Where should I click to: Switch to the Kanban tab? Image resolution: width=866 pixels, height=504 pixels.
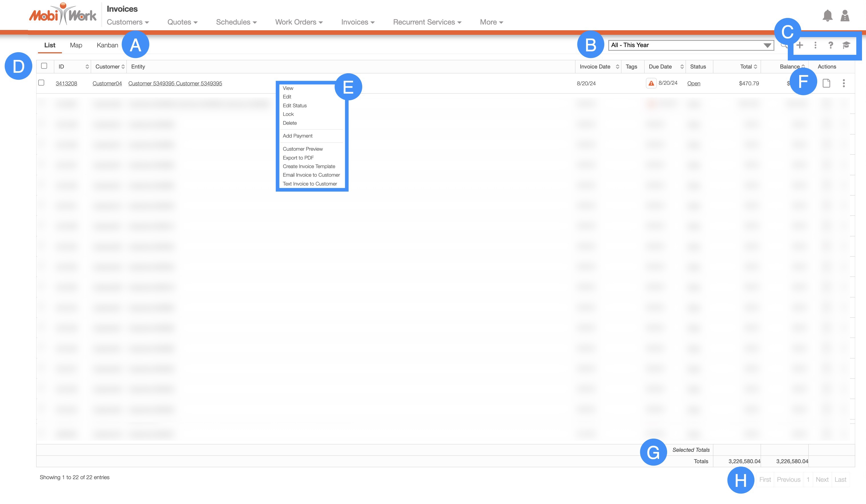(x=107, y=45)
